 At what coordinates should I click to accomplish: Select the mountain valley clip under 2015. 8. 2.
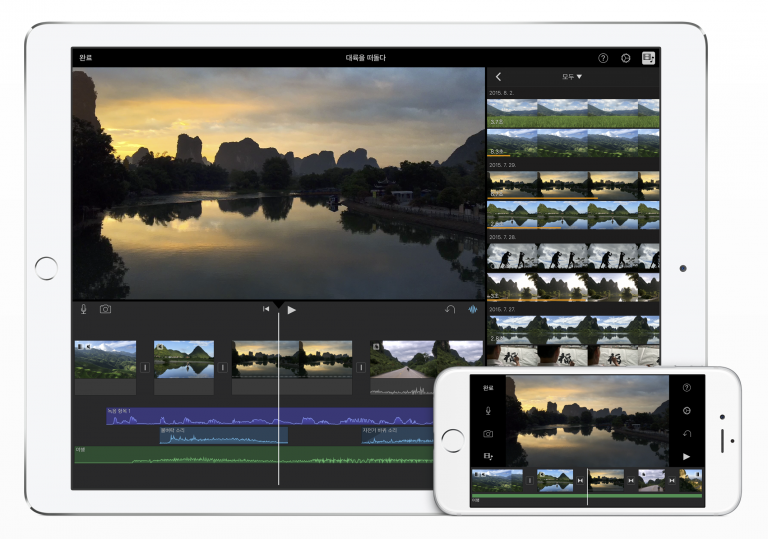[x=573, y=143]
